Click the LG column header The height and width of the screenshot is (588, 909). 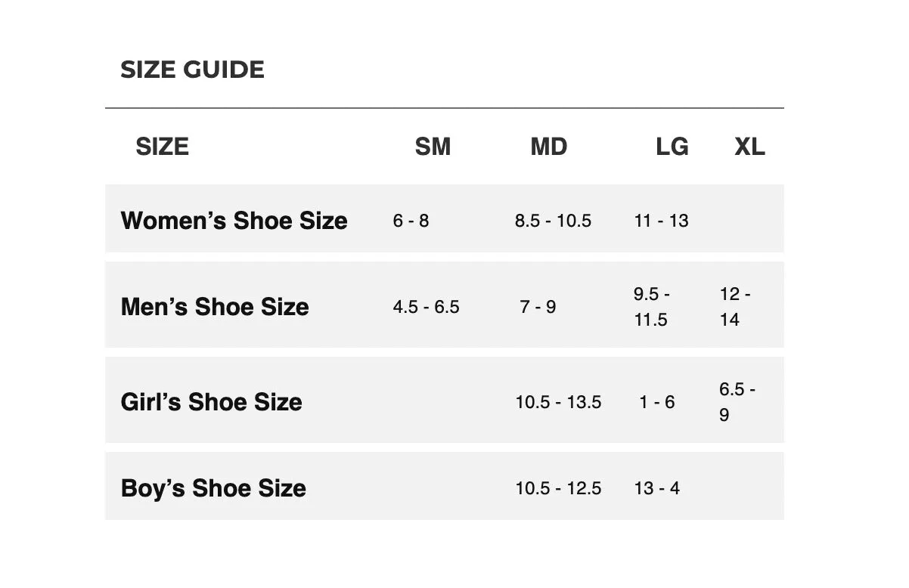point(672,146)
